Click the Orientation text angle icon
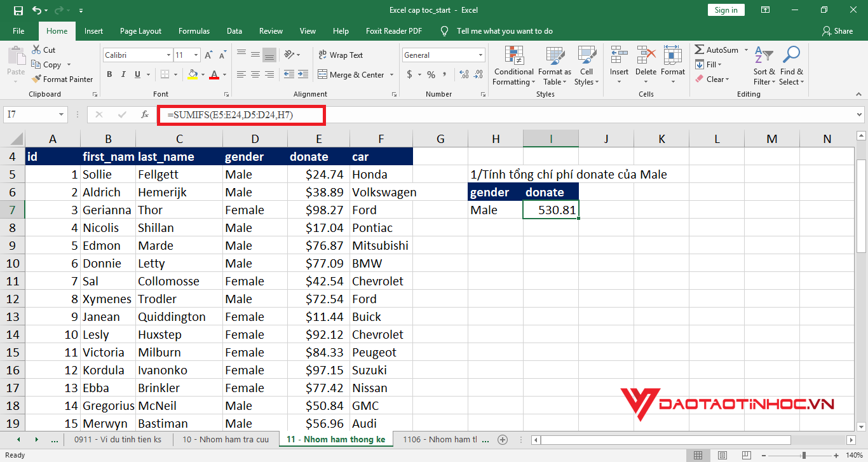The image size is (868, 462). pos(289,55)
